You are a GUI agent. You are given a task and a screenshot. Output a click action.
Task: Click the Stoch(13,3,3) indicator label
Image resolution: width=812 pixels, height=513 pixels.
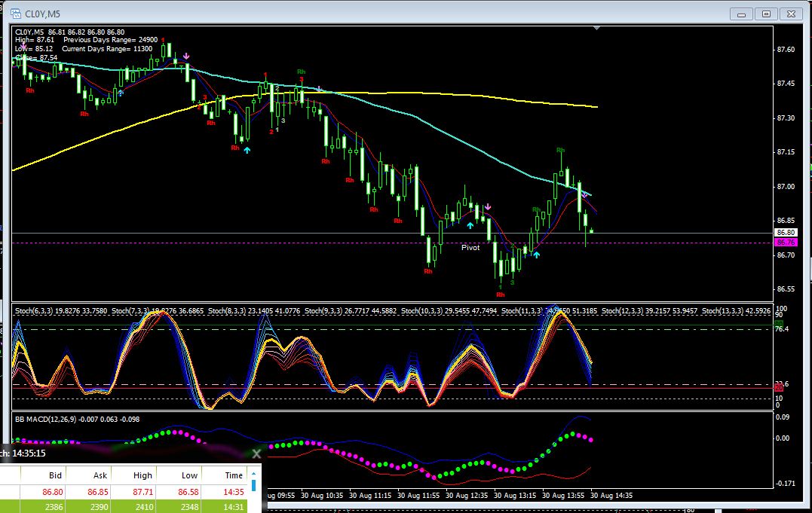click(x=736, y=311)
